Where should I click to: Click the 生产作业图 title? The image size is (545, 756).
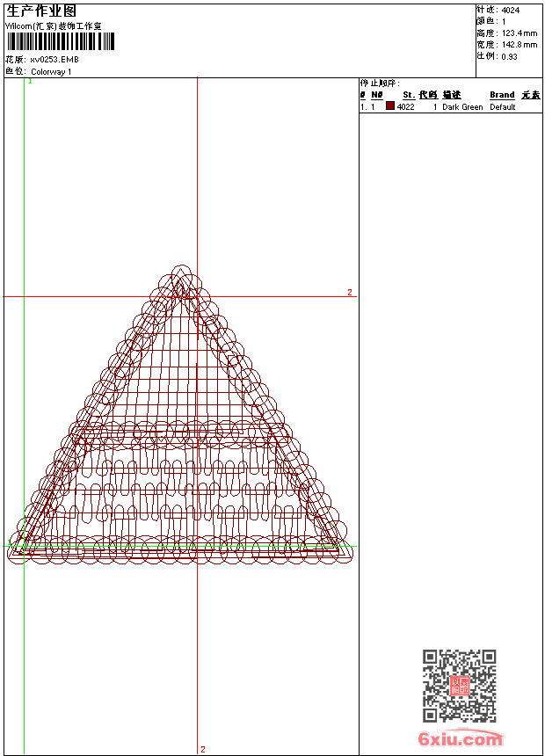(x=41, y=11)
